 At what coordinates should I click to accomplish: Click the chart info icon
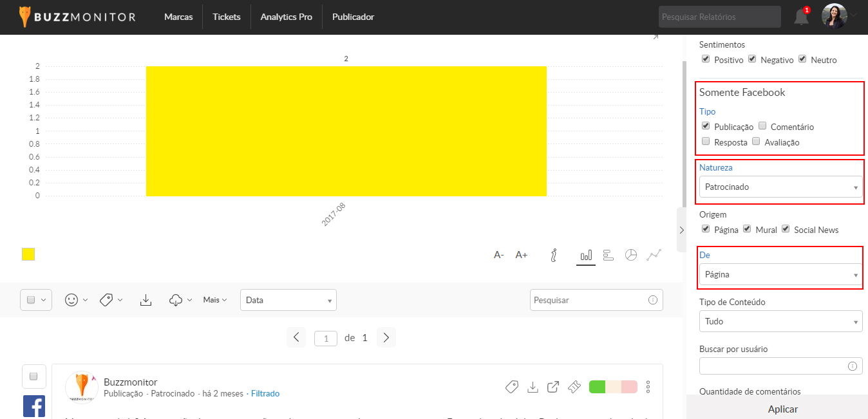[x=553, y=256]
